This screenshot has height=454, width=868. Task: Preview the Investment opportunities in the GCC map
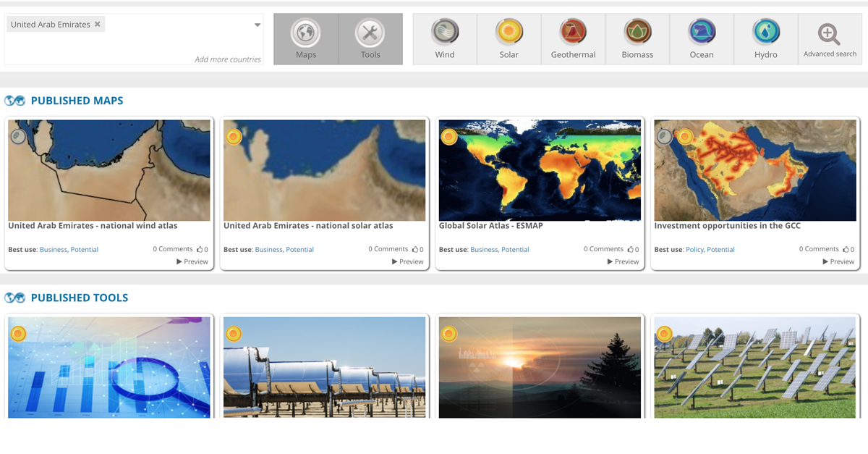coord(839,261)
